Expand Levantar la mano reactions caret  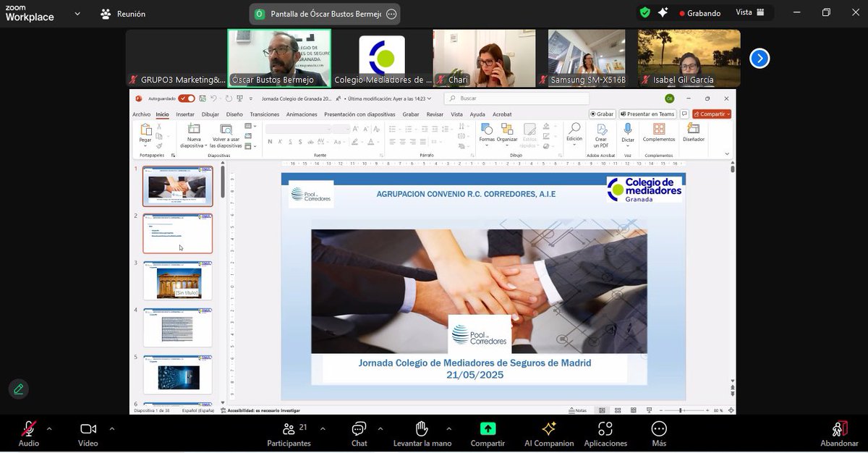pyautogui.click(x=448, y=428)
